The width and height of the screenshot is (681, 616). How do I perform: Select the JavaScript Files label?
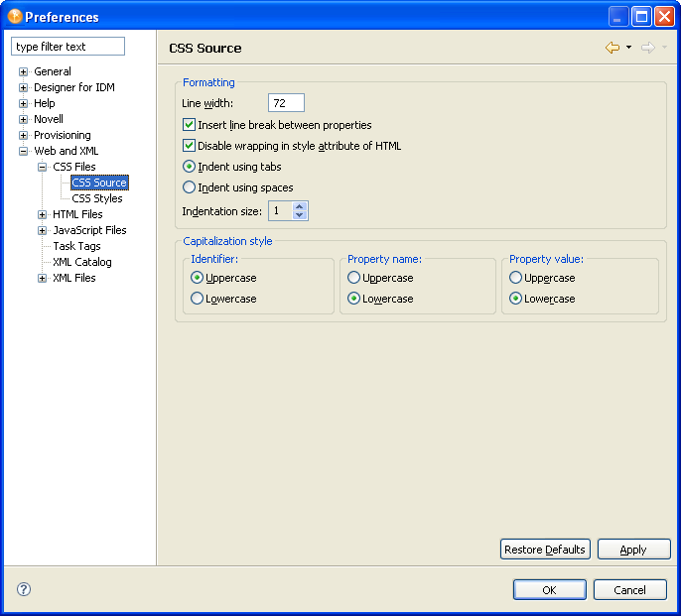(x=89, y=230)
